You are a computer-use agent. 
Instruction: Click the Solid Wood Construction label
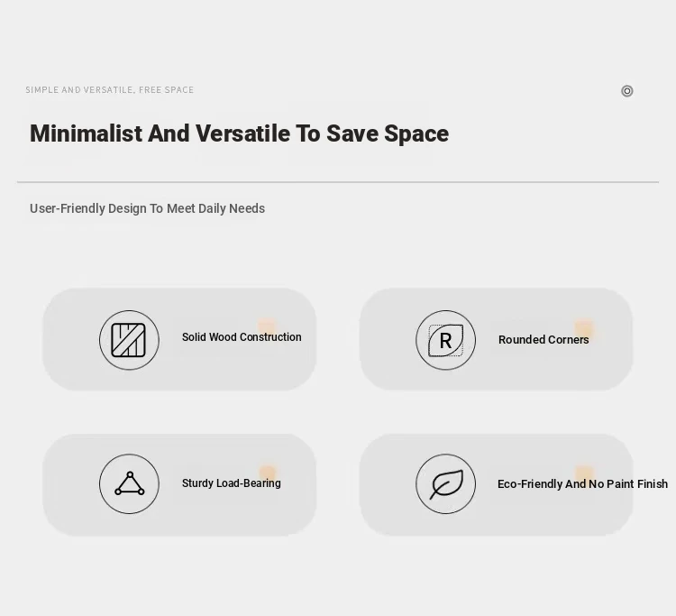(242, 337)
